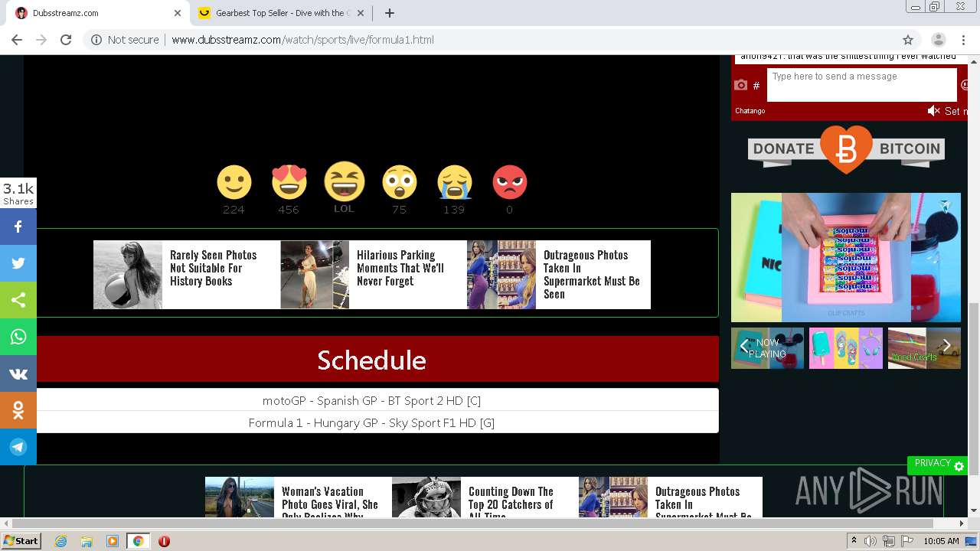Screen dimensions: 980x551
Task: Click the Chatango camera icon
Action: [740, 85]
